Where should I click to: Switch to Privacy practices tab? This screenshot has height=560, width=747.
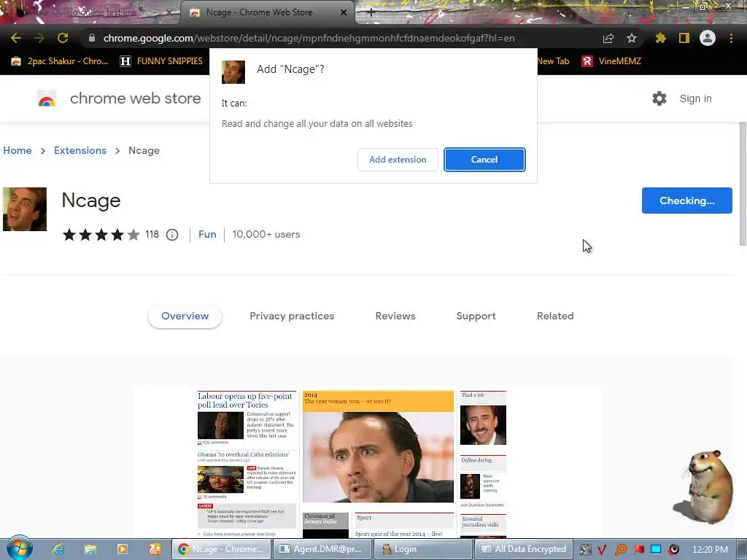point(292,316)
